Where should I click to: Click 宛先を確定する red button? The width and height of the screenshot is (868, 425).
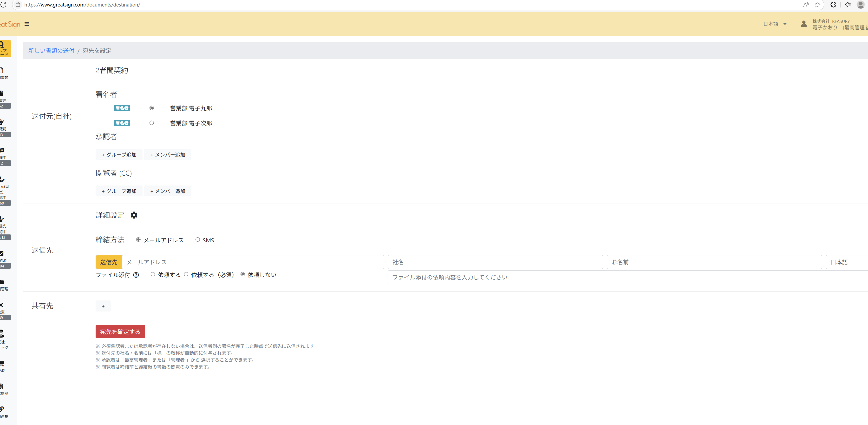tap(120, 332)
